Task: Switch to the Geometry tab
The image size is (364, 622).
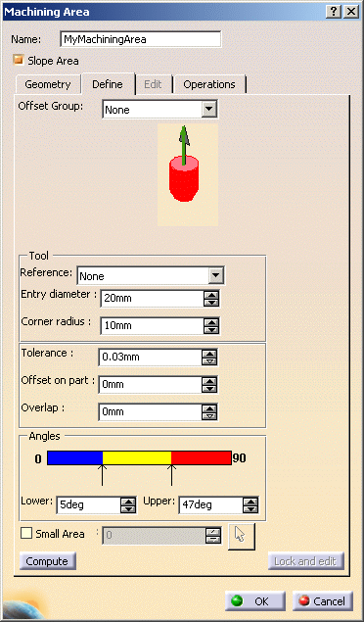Action: pos(48,84)
